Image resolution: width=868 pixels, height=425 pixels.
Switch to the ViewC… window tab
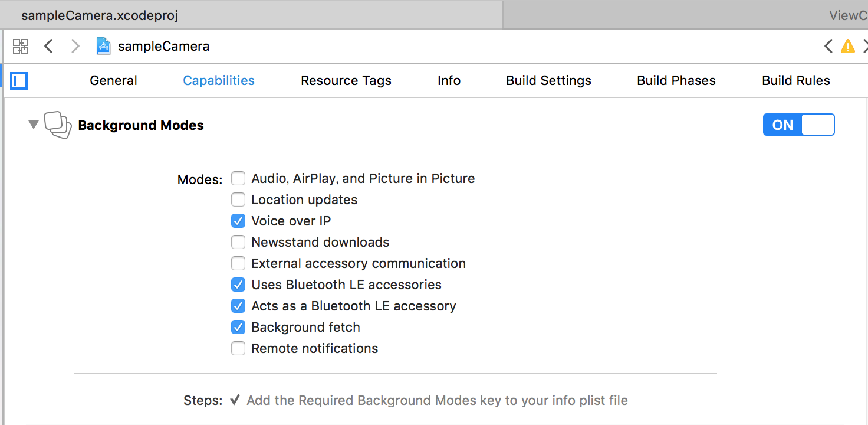(x=686, y=15)
